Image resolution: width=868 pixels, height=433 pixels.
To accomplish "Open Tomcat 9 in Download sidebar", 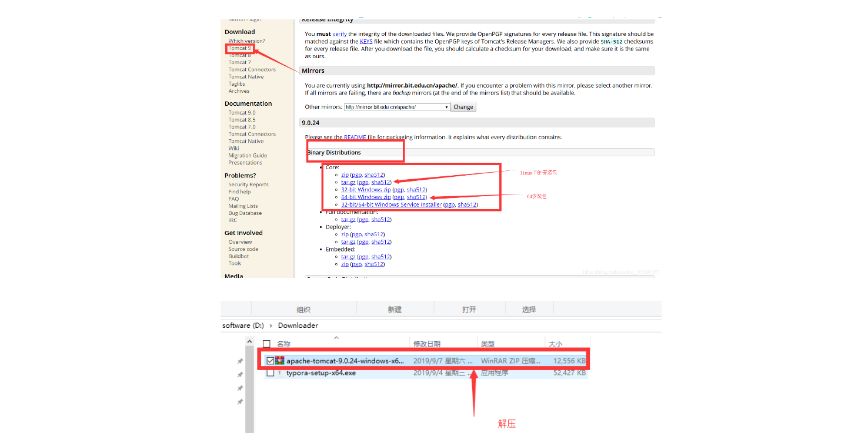I will pyautogui.click(x=240, y=48).
